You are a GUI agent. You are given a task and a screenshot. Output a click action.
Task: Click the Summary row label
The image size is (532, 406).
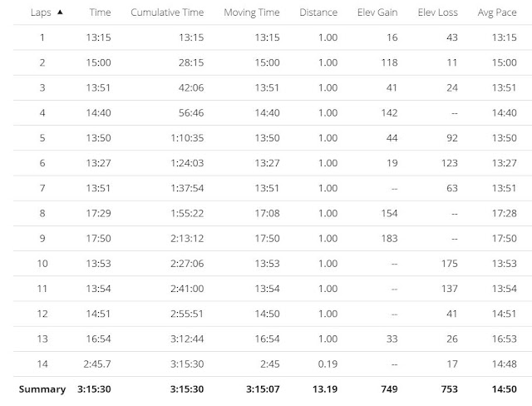(x=42, y=389)
